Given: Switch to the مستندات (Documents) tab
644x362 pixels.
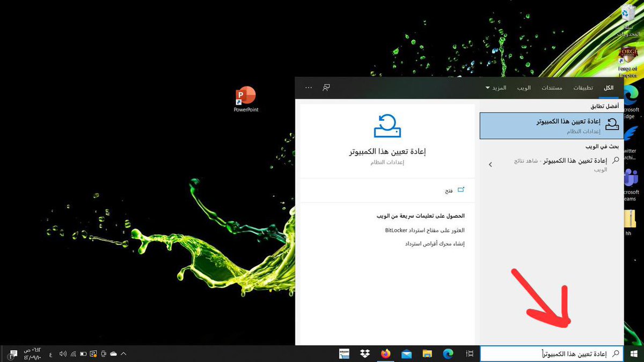Looking at the screenshot, I should click(x=552, y=87).
